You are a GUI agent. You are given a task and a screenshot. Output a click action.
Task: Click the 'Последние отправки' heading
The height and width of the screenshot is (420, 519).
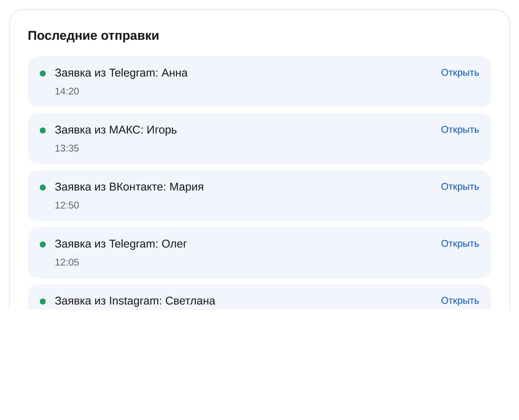coord(93,35)
